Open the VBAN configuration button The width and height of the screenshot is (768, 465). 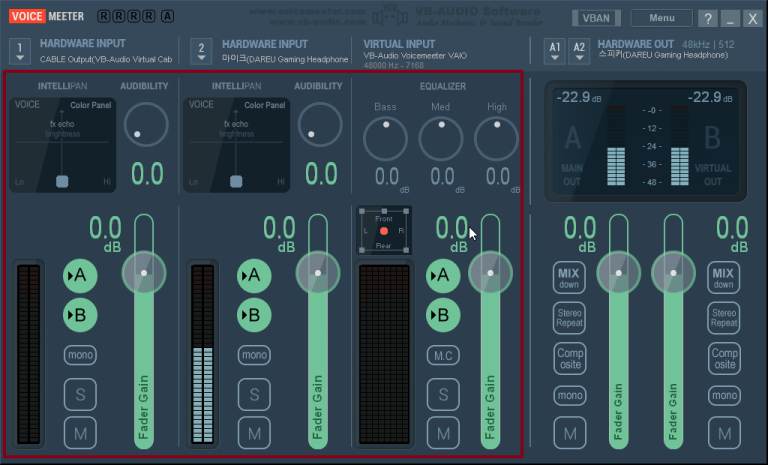[x=596, y=18]
